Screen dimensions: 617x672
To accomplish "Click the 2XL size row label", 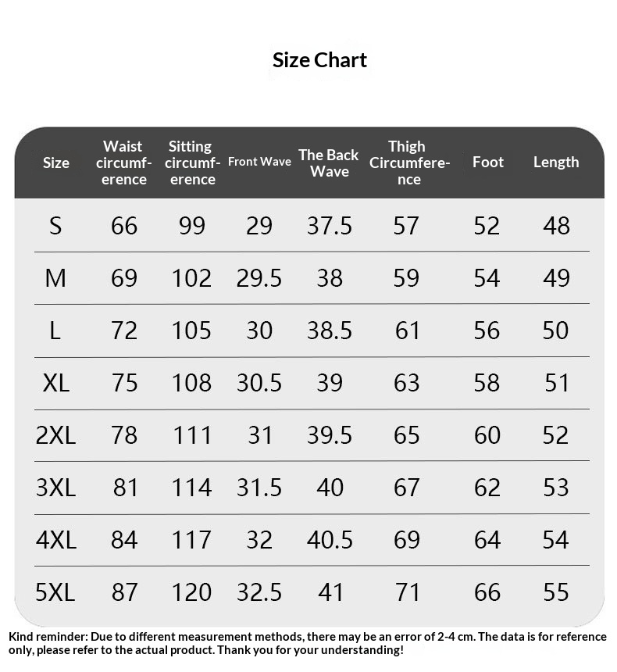I will [56, 435].
